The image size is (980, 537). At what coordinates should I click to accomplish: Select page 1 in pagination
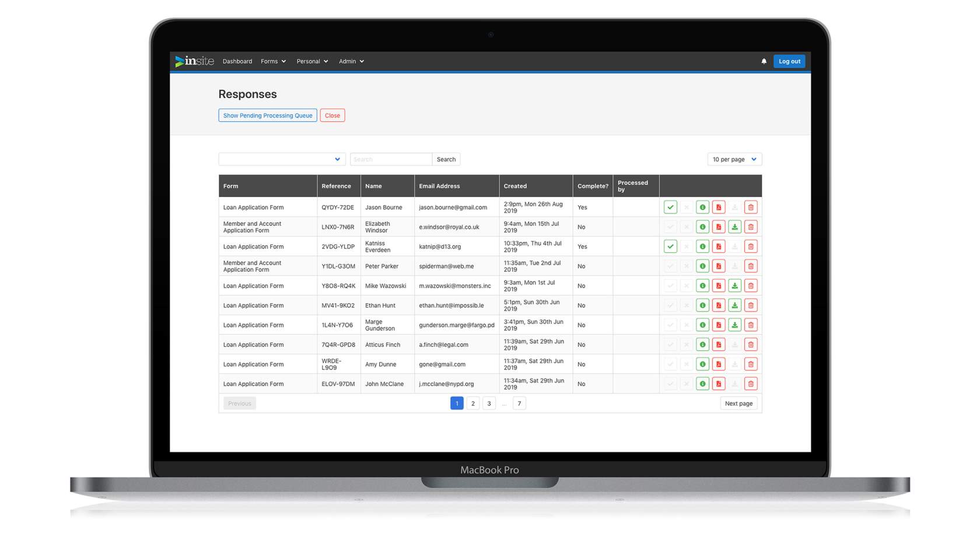point(457,403)
